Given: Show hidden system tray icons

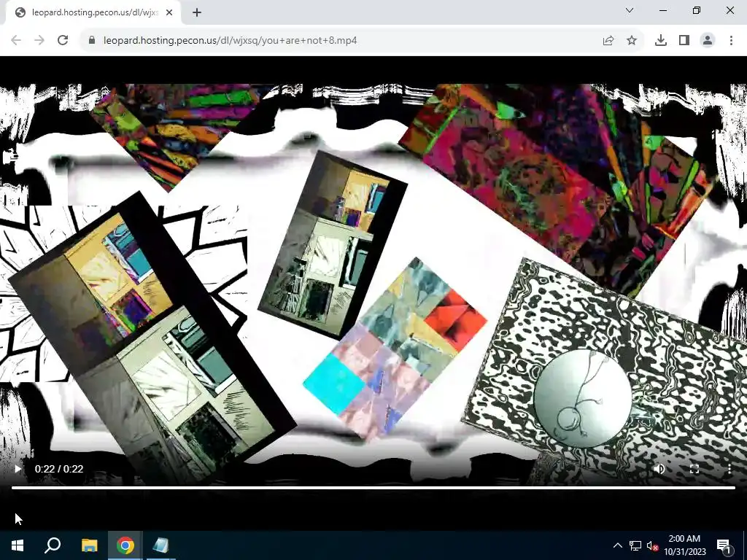Looking at the screenshot, I should [617, 545].
